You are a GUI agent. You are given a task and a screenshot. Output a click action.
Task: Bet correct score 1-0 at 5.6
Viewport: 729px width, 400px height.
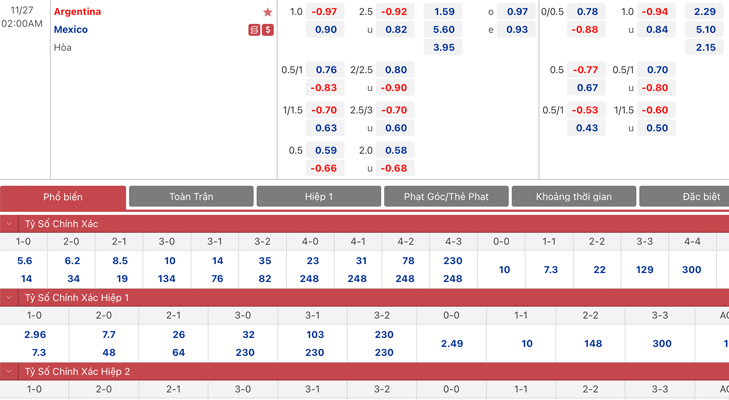coord(25,261)
